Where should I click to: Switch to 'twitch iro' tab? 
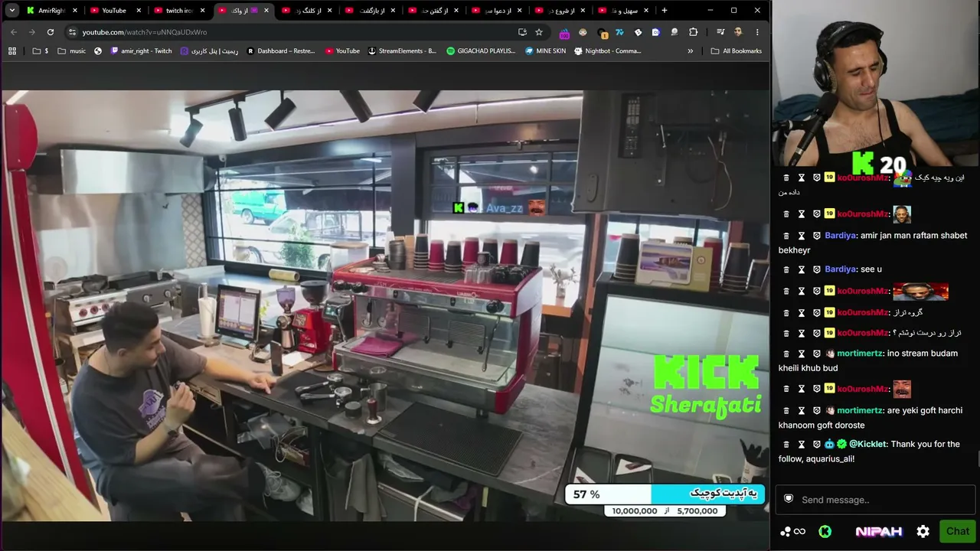(178, 11)
